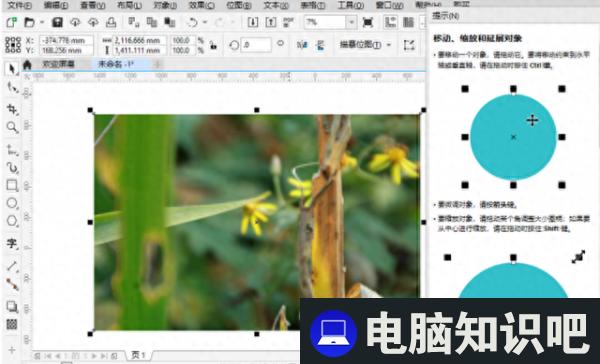This screenshot has height=364, width=600.
Task: Click the Publish to PDF icon
Action: (289, 22)
